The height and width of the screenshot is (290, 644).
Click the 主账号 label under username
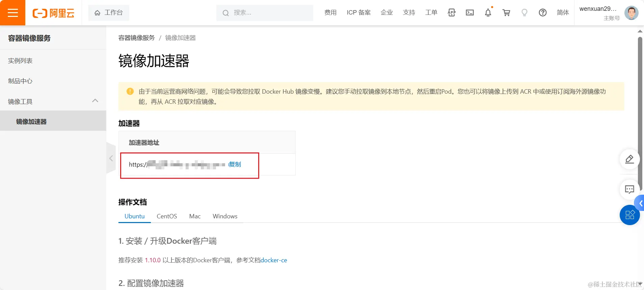click(x=612, y=18)
